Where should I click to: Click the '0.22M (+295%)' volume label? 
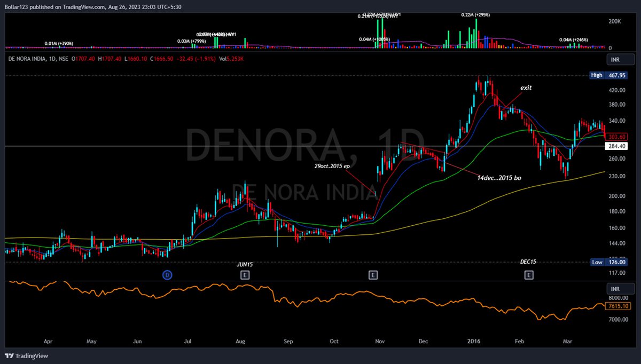(x=476, y=15)
